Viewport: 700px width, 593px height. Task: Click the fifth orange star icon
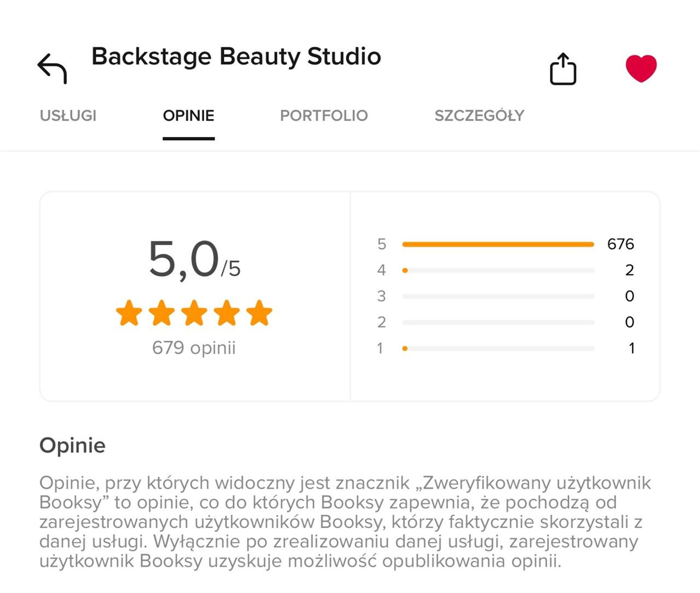tap(259, 313)
